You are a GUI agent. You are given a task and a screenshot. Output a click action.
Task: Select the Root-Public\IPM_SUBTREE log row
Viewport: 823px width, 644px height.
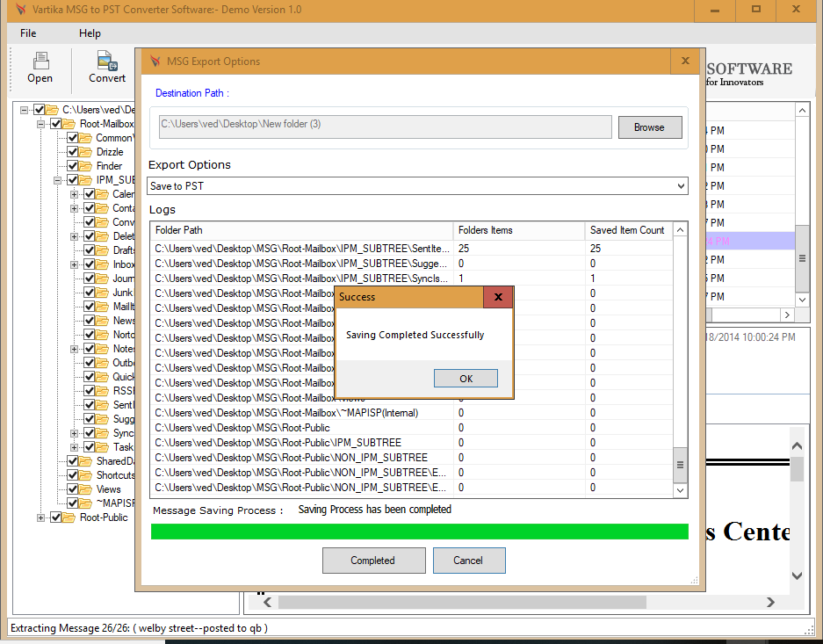[x=411, y=443]
